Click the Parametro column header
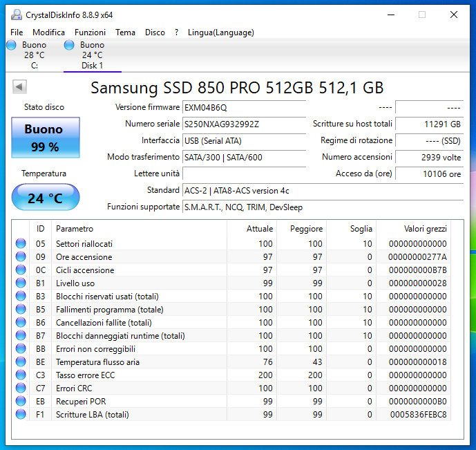476x450 pixels. click(x=139, y=229)
